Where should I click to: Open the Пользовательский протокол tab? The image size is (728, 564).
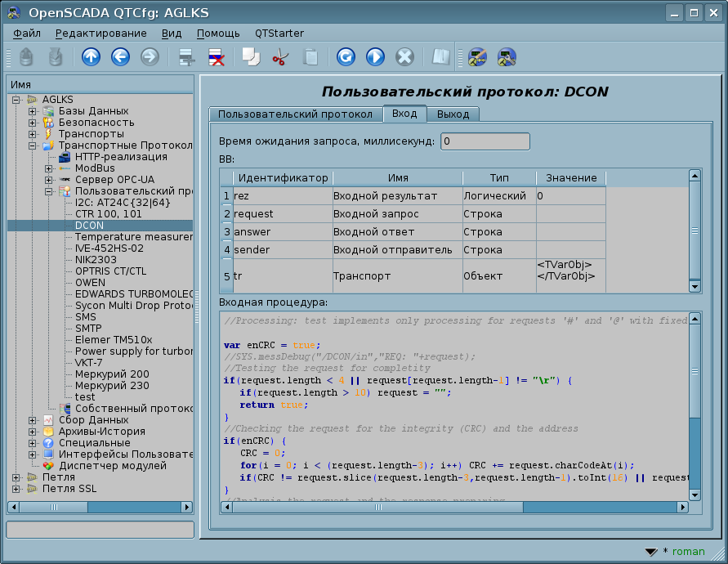tap(295, 114)
